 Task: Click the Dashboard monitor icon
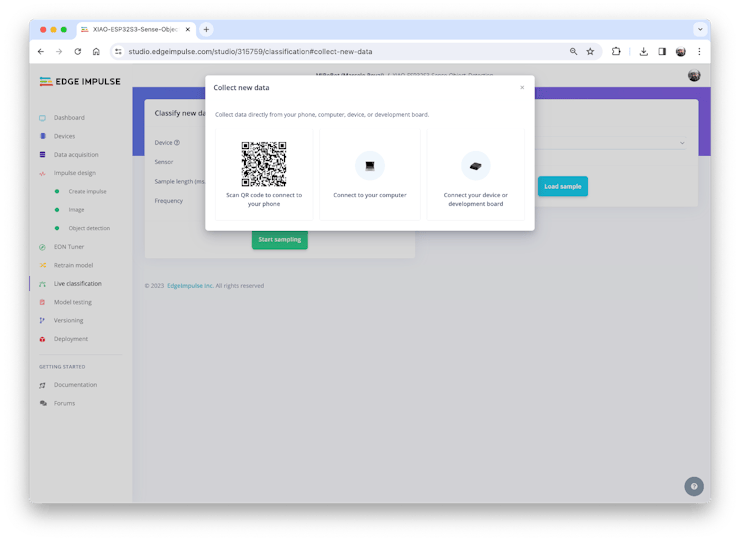42,118
